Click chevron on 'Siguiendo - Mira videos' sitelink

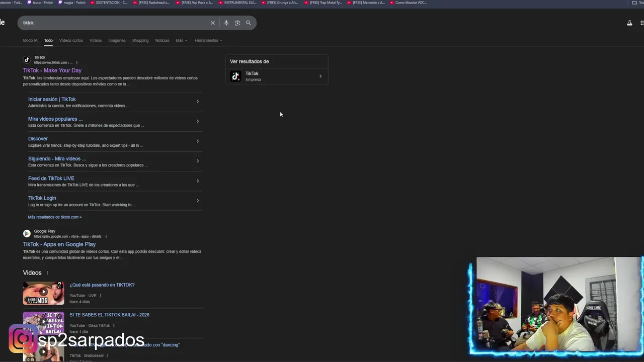[197, 161]
